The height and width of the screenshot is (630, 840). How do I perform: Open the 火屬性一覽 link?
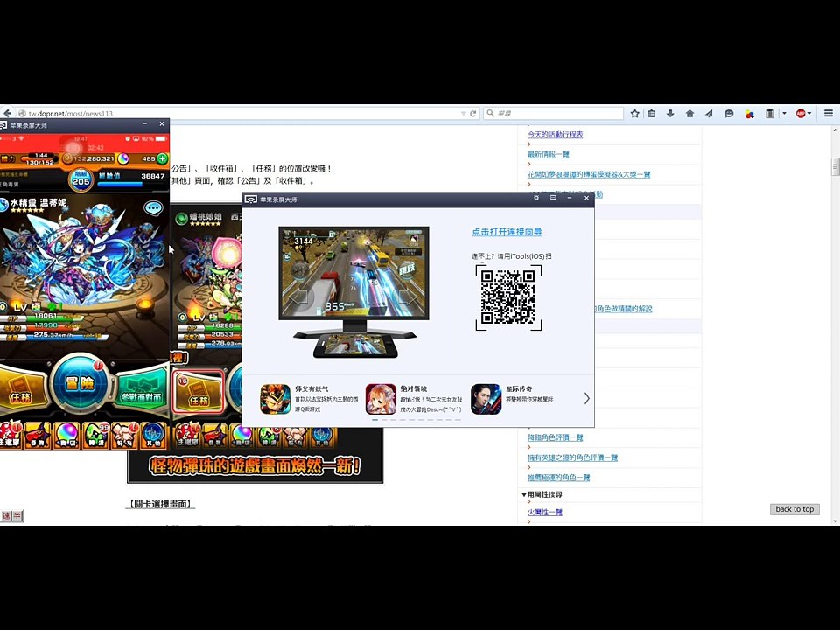tap(545, 512)
